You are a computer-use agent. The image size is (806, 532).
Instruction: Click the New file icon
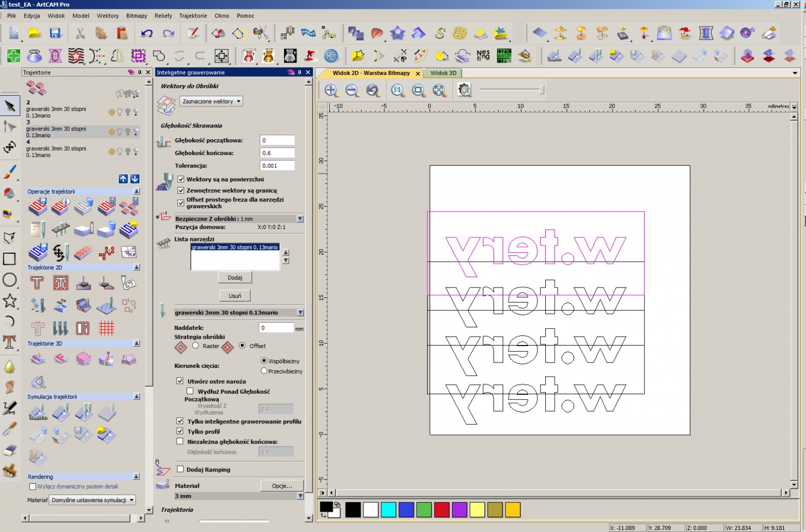pyautogui.click(x=14, y=34)
